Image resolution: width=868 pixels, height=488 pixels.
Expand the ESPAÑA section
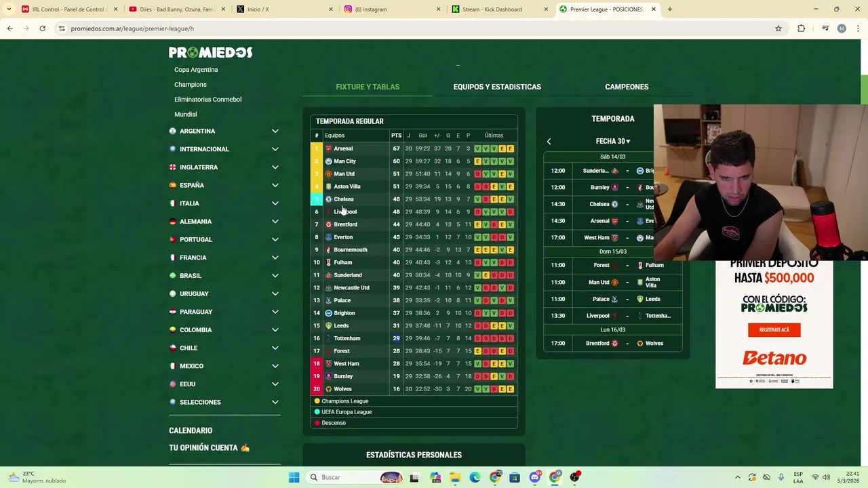click(224, 185)
